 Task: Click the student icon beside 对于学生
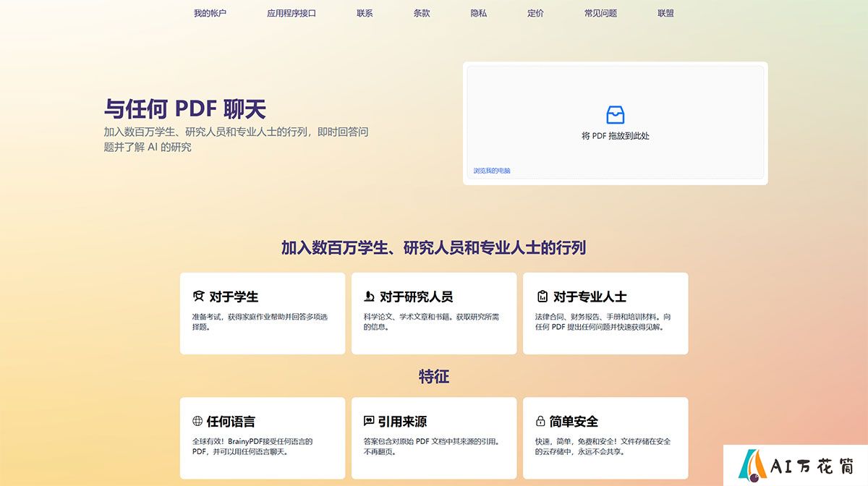pos(198,297)
